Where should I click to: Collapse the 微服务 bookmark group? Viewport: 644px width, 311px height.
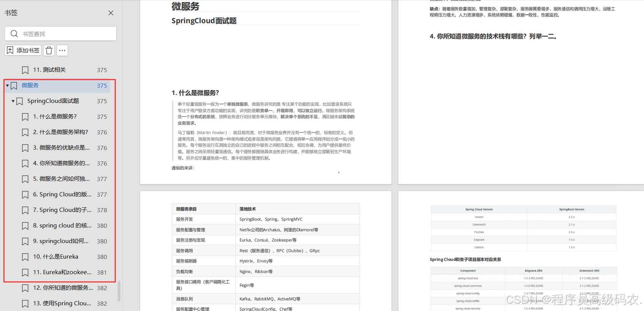(7, 85)
